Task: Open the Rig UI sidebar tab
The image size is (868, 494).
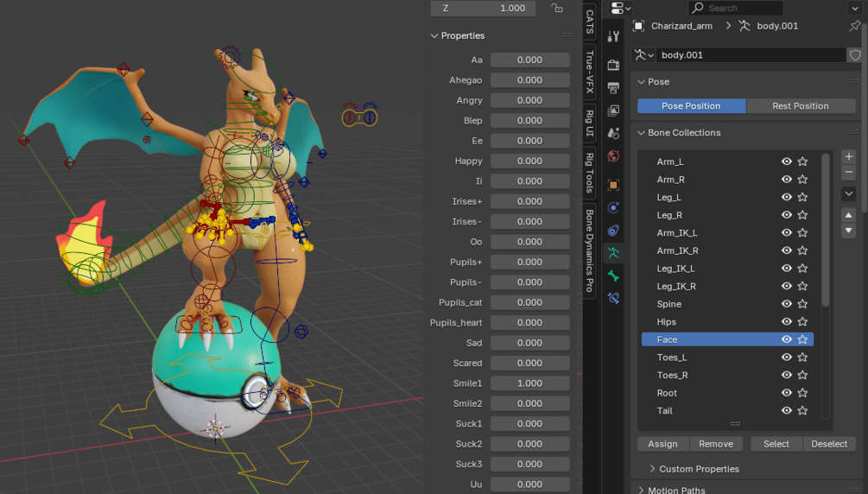Action: click(x=590, y=123)
